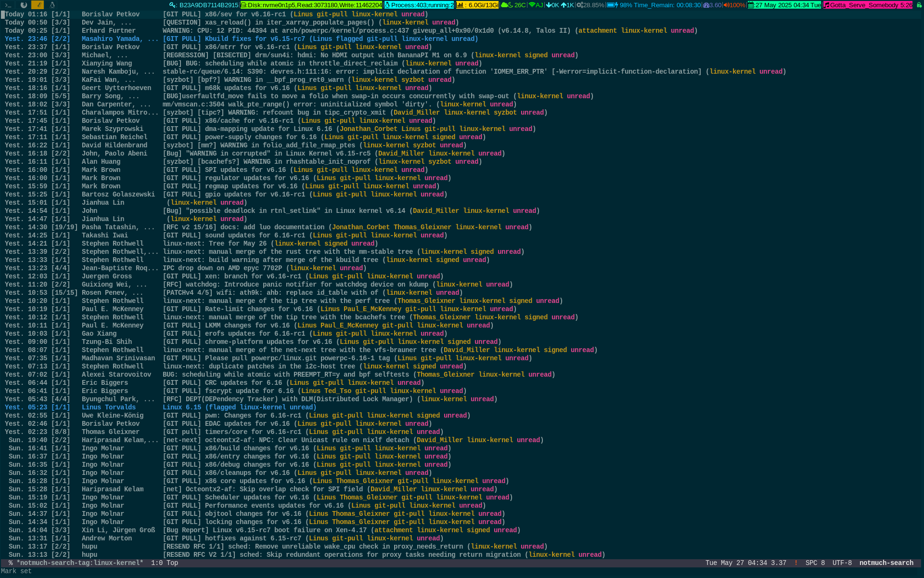Click the calendar date 27 May 2025

click(x=784, y=5)
